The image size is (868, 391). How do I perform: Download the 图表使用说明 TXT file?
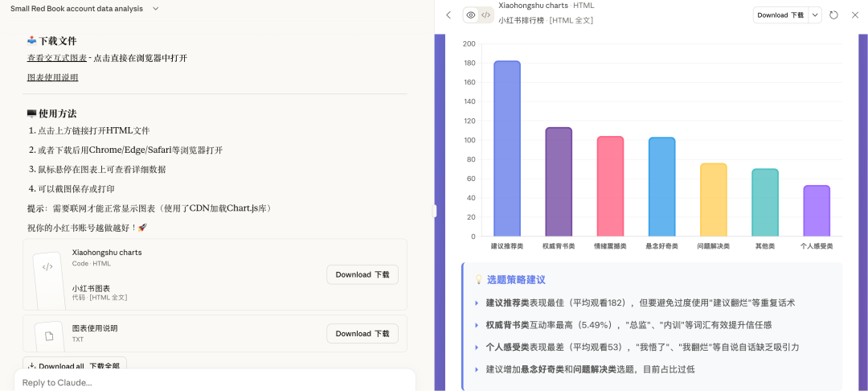[362, 333]
